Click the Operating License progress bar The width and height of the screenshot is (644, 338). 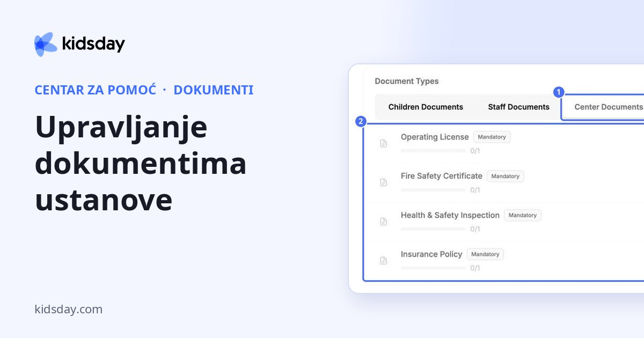click(433, 151)
